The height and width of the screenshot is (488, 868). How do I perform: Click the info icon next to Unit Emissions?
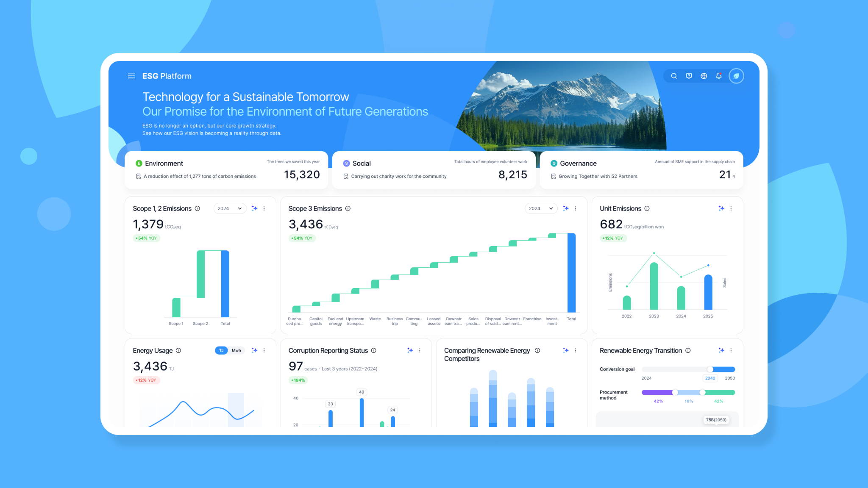pos(647,208)
